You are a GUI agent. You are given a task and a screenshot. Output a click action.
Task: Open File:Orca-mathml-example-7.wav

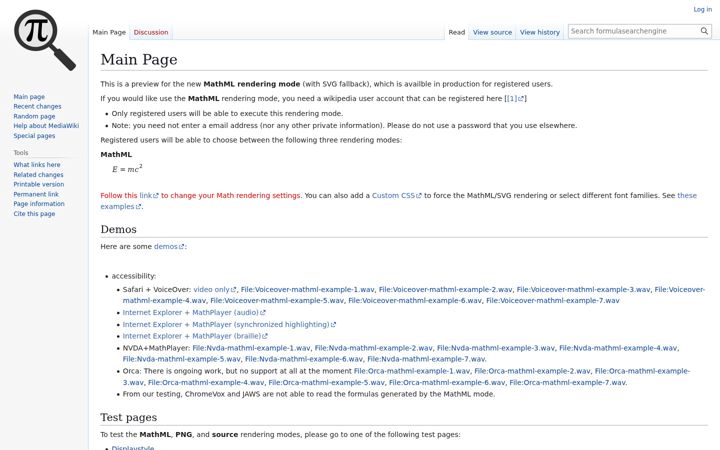(x=567, y=382)
